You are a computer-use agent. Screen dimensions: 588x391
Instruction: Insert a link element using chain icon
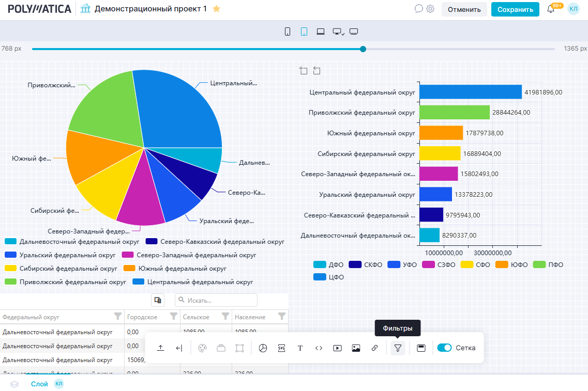click(x=374, y=348)
